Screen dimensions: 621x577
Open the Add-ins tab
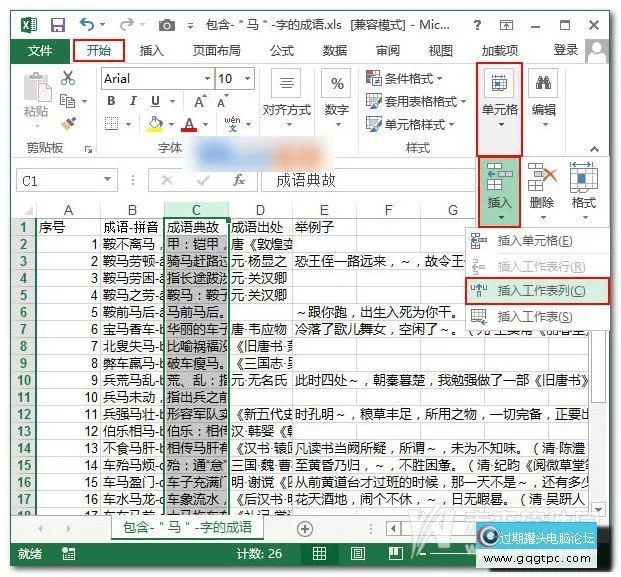pos(499,51)
